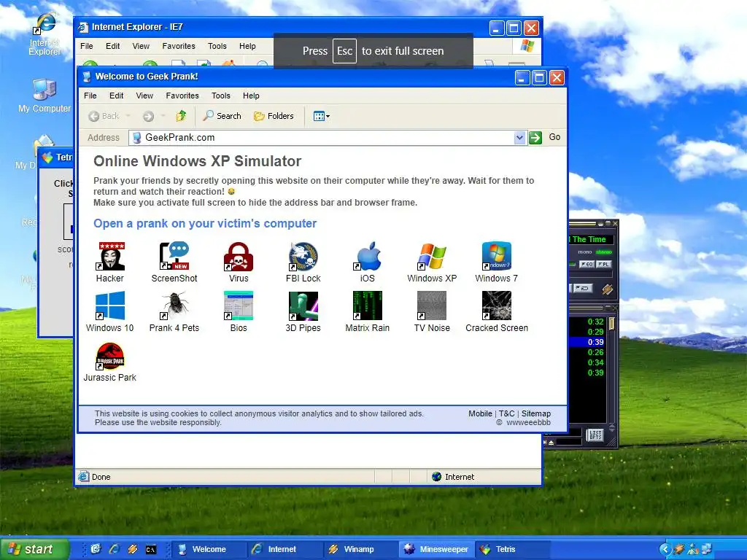Toggle Winamp PL playlist button
Viewport: 747px width, 560px height.
click(603, 264)
